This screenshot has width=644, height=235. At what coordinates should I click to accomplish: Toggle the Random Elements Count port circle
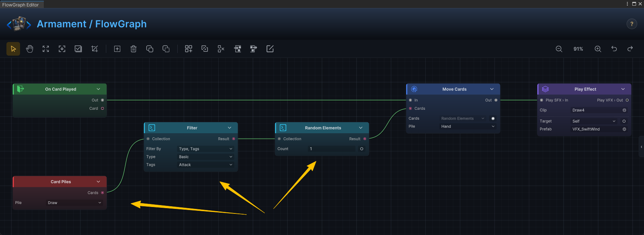click(362, 149)
